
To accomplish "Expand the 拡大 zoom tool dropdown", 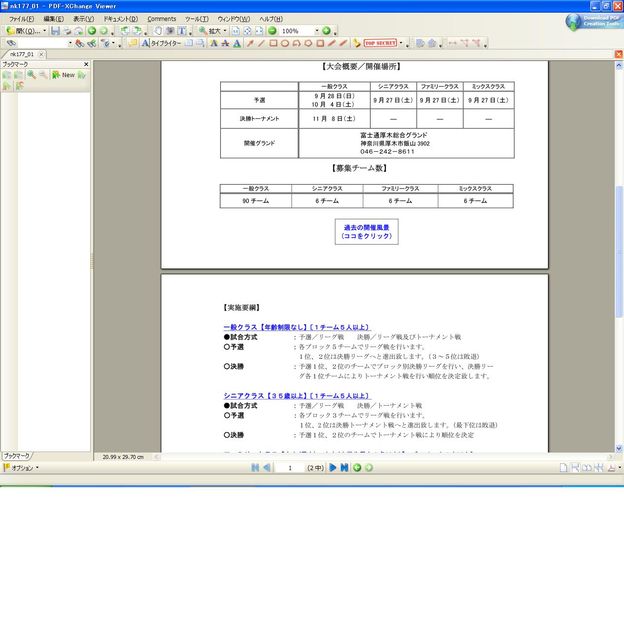I will 226,31.
